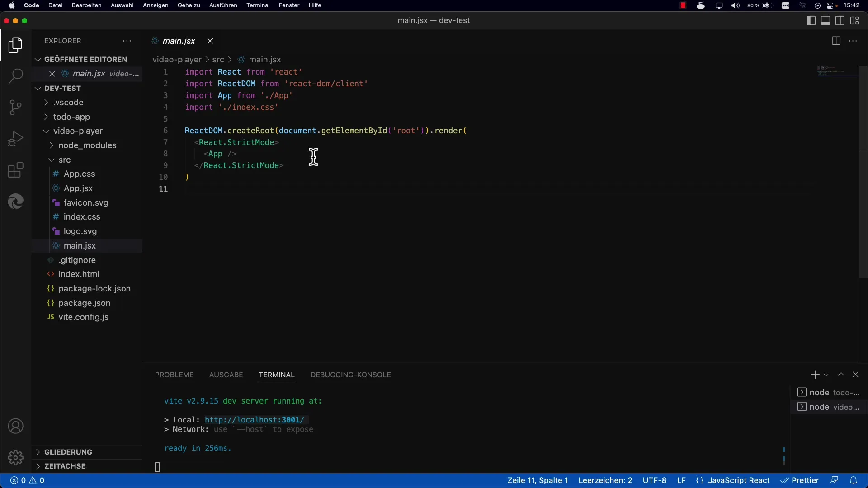Switch to the TERMINAL tab

(277, 375)
